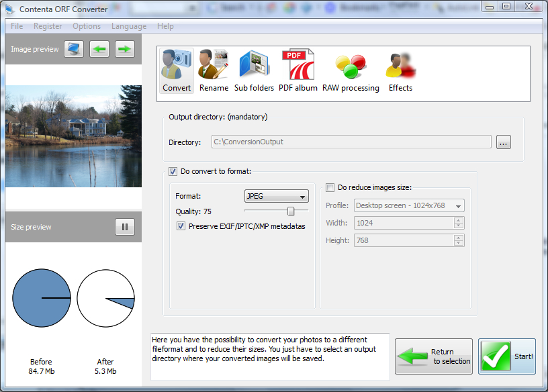The height and width of the screenshot is (392, 548).
Task: Open the Language menu
Action: (x=129, y=26)
